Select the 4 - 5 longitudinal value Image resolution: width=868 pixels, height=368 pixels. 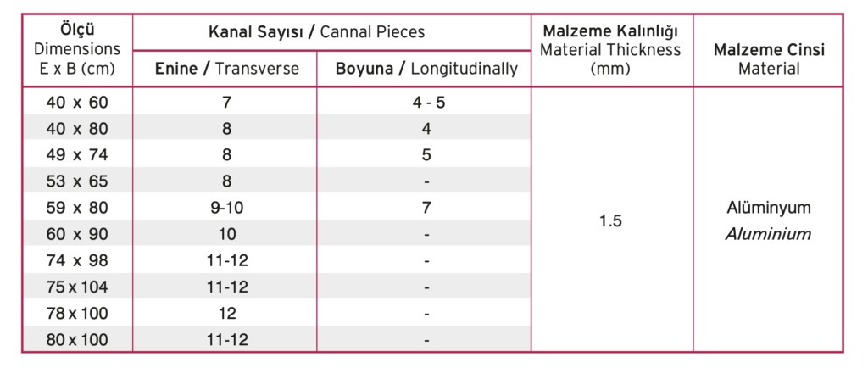click(x=426, y=103)
